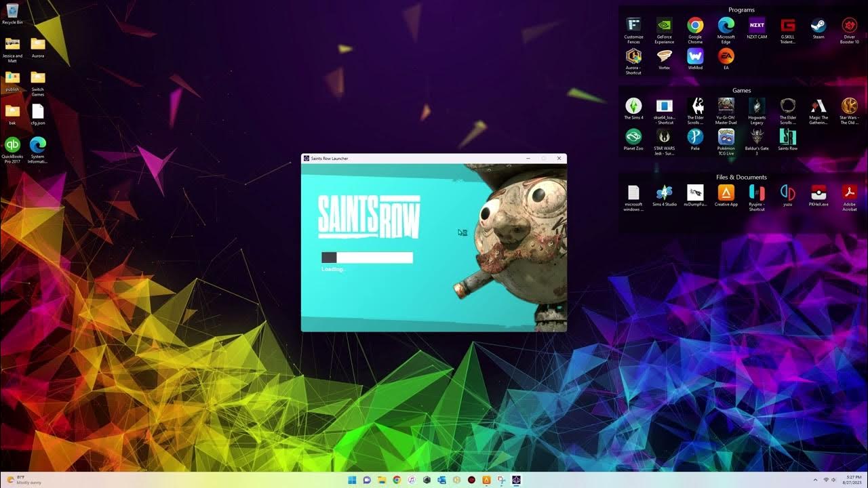Open Chrome from the taskbar

(397, 480)
